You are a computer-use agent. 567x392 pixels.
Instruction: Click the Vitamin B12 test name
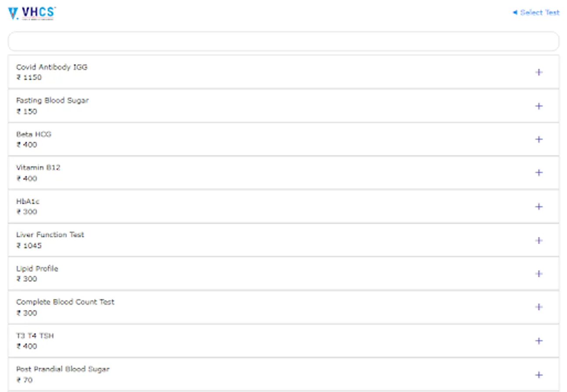coord(38,168)
